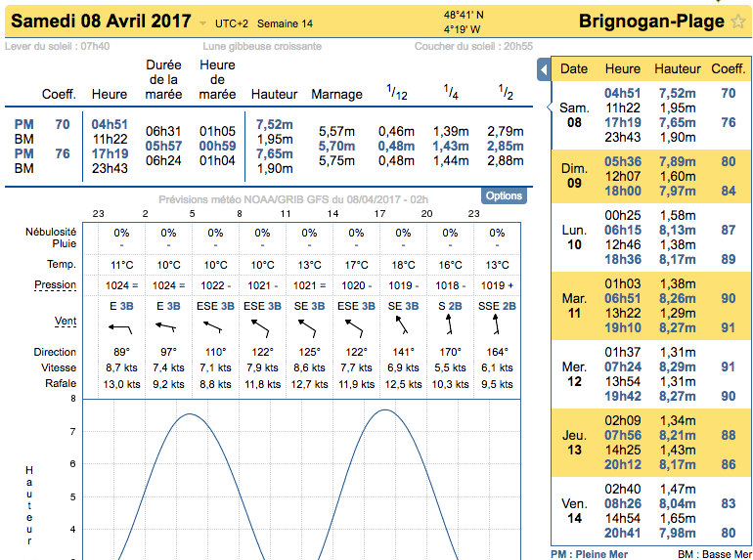753x560 pixels.
Task: Click the first tide curve peak on graph
Action: 191,414
